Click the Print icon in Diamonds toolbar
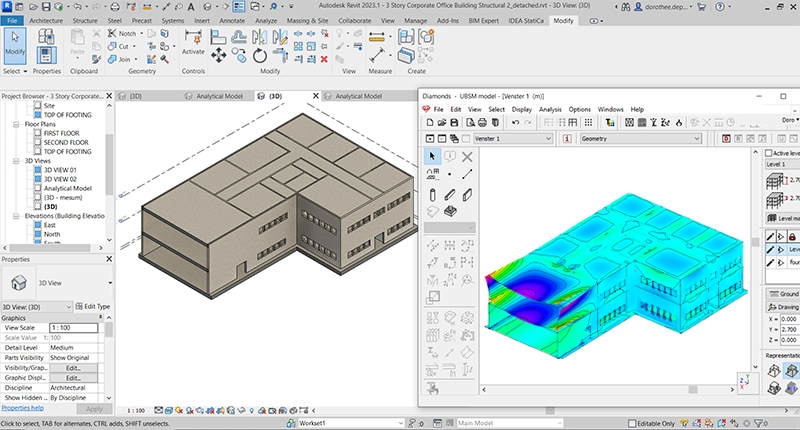800x430 pixels. tap(482, 122)
